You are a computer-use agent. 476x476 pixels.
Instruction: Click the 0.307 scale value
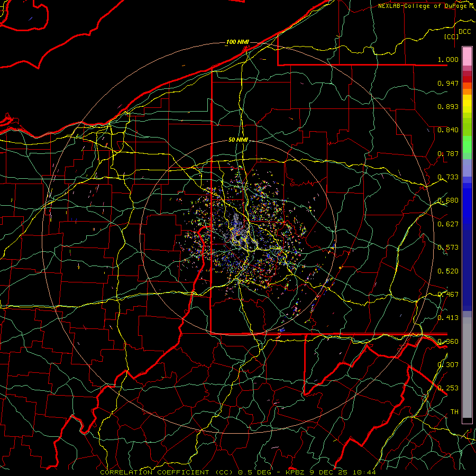pos(448,365)
